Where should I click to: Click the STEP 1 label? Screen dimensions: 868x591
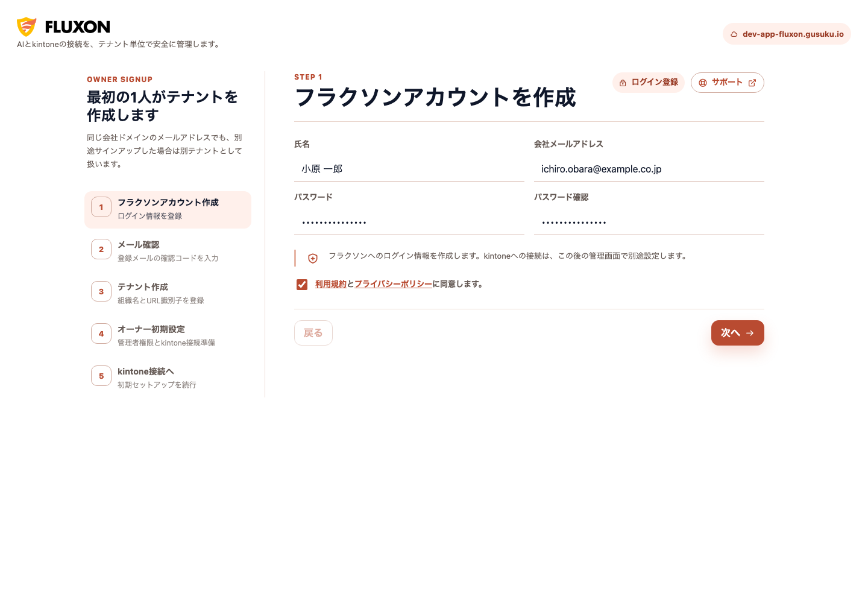[309, 77]
